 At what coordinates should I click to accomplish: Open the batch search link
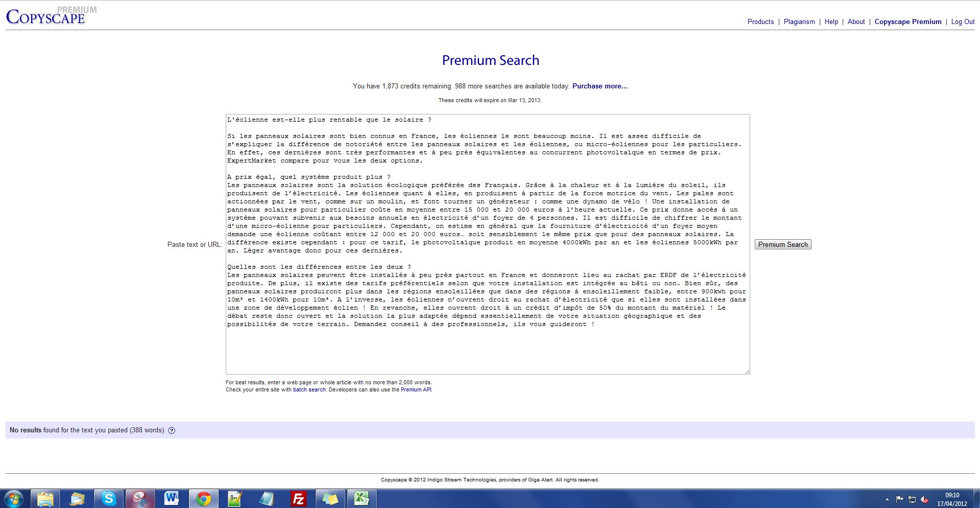[309, 389]
